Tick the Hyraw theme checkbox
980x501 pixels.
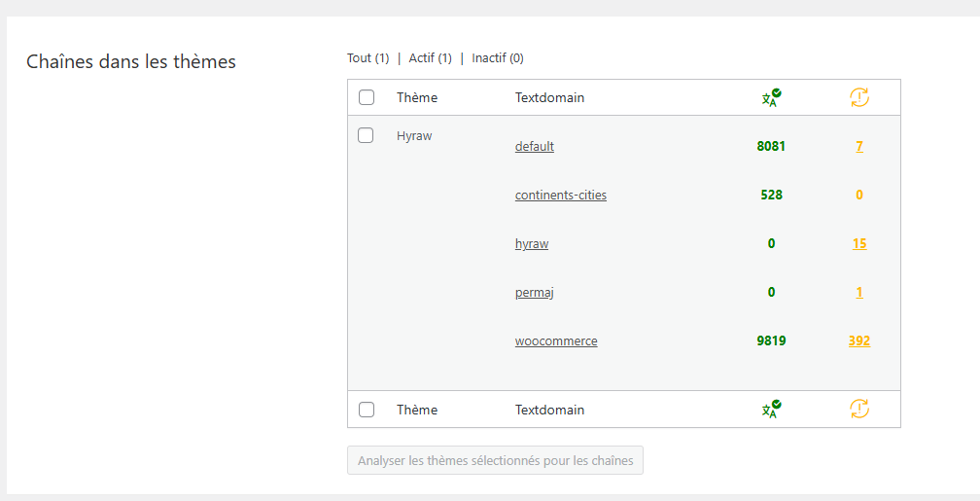(366, 136)
